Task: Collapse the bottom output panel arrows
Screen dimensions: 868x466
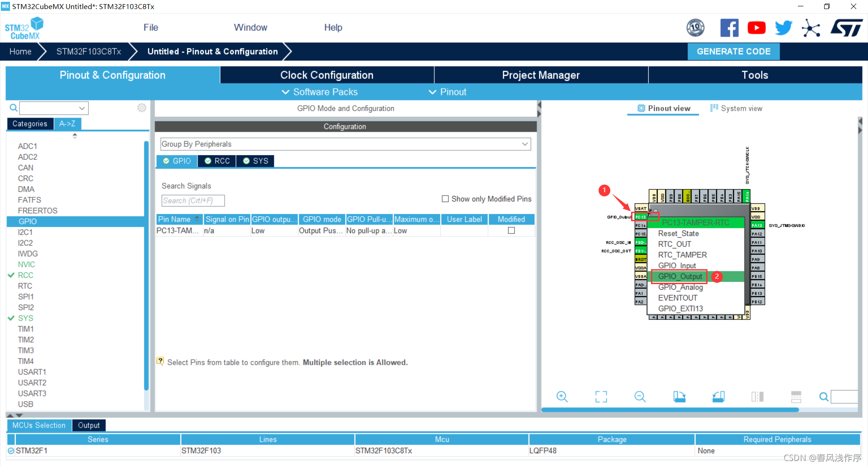Action: click(x=14, y=415)
